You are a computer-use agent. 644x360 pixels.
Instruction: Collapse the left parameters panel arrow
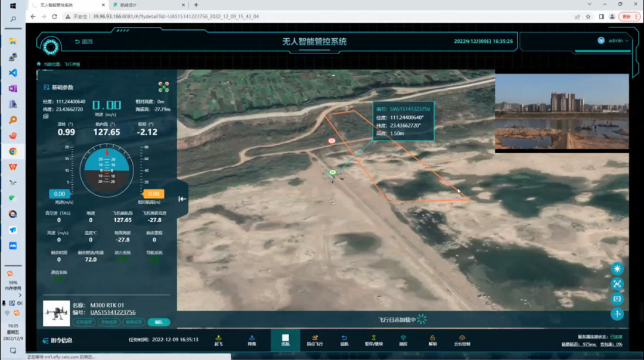(x=182, y=199)
